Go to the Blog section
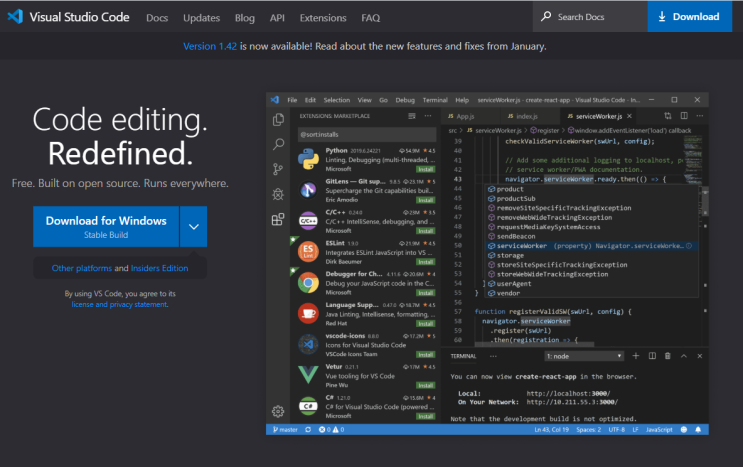Viewport: 743px width, 467px height. [245, 18]
